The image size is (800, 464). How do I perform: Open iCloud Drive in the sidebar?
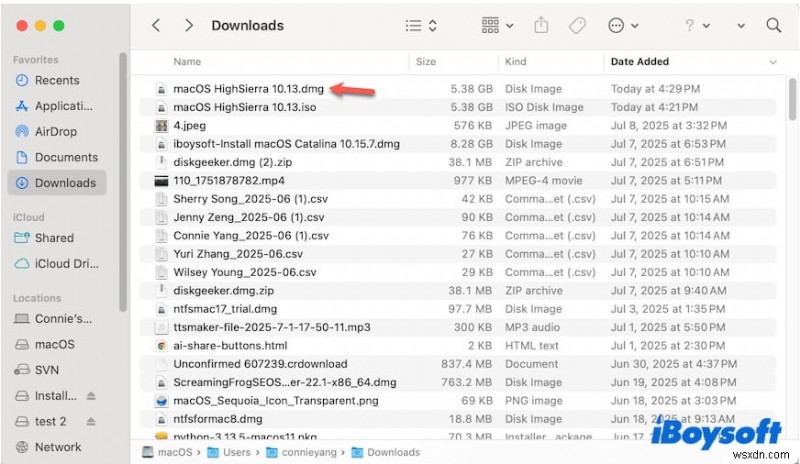coord(57,263)
